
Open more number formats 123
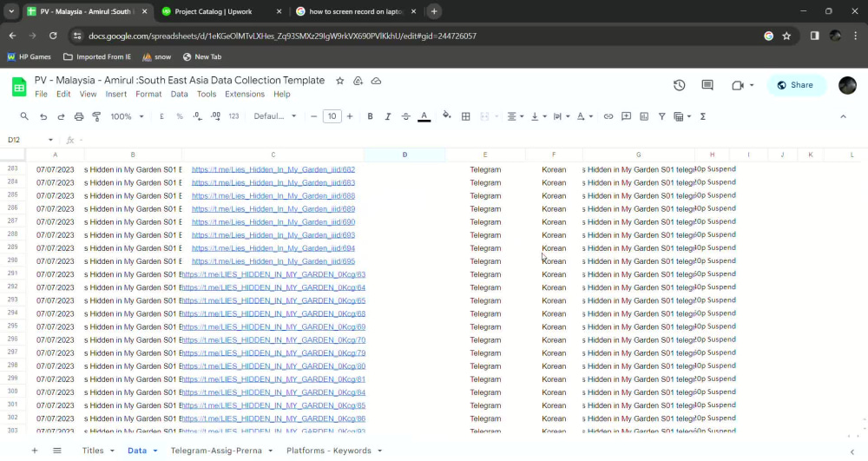(x=233, y=116)
